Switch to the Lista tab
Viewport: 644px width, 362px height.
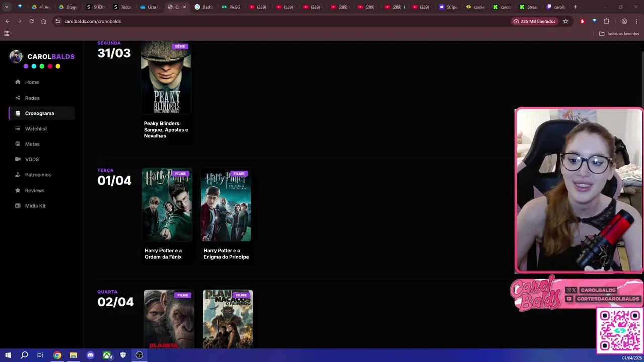150,7
